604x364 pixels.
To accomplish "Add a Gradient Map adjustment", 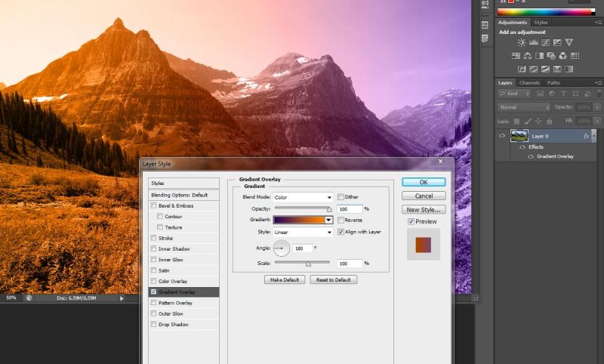I will 569,69.
